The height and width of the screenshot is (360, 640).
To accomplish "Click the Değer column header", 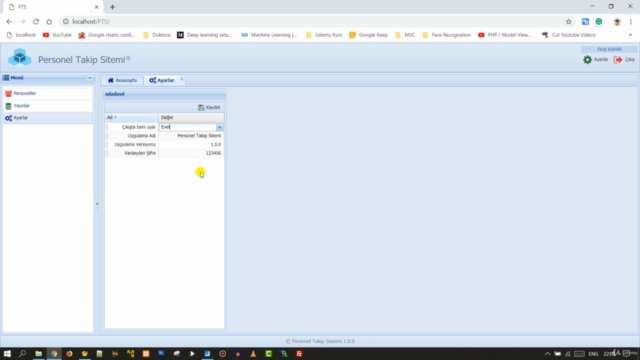I will [x=191, y=118].
